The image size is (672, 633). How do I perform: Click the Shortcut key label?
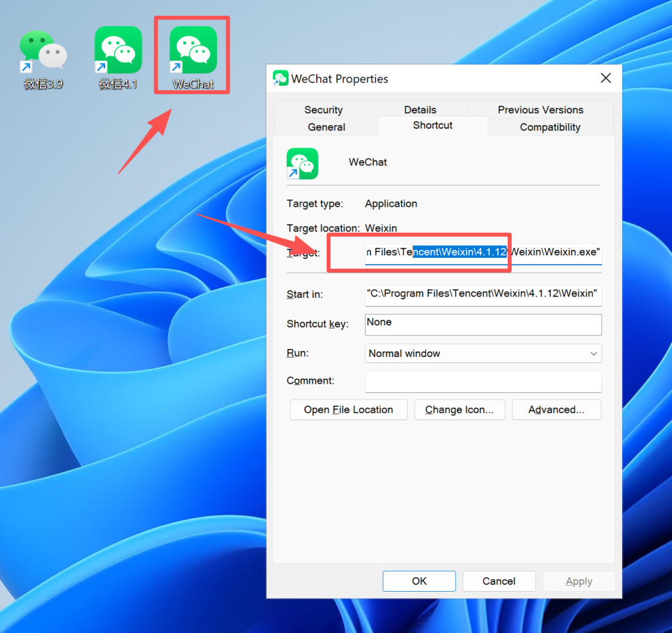[318, 324]
